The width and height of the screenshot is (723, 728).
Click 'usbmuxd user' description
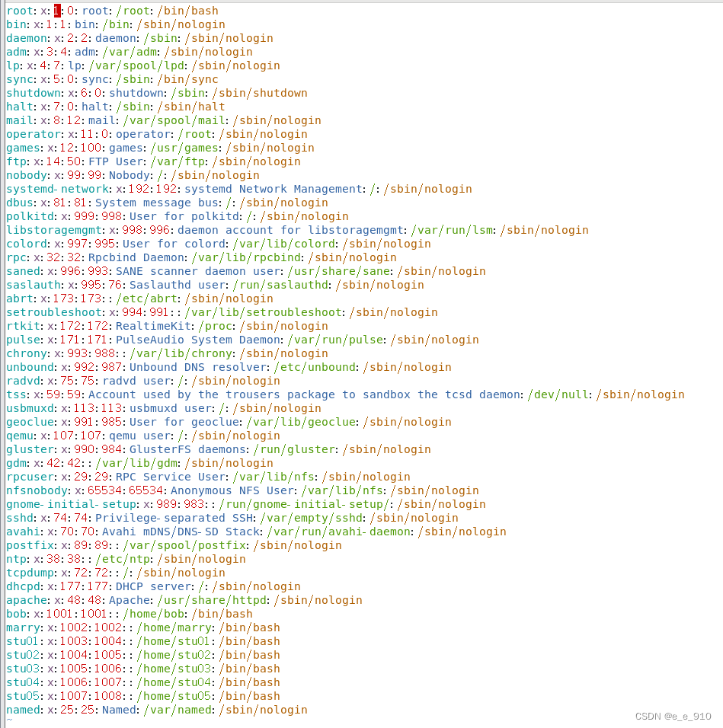tap(171, 408)
